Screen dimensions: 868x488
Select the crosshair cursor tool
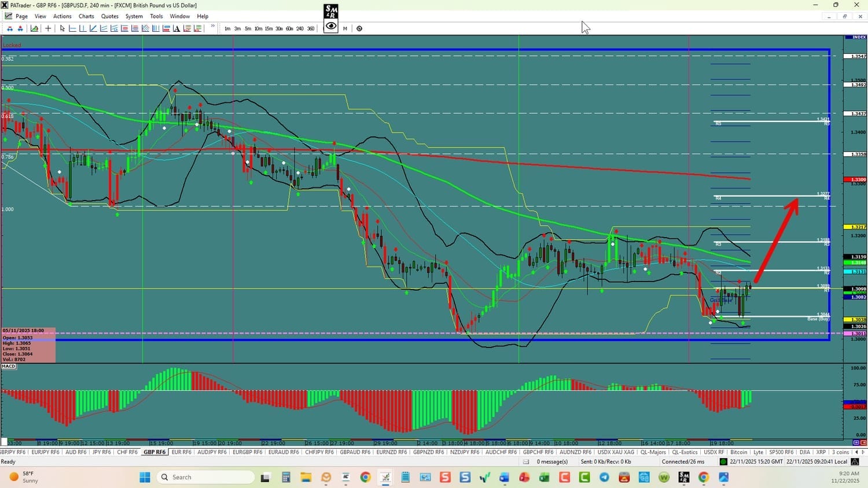pos(48,28)
